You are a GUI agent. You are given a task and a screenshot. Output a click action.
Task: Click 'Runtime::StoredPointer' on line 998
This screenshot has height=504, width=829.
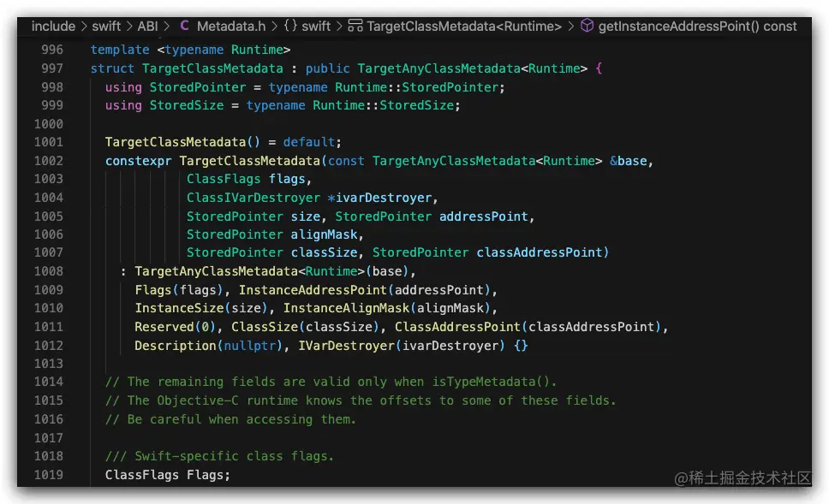416,87
